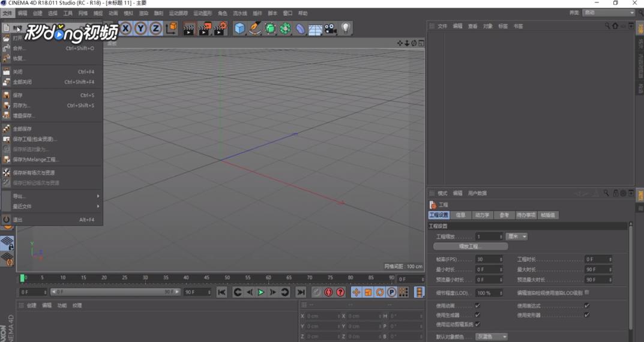Add a Floor environment object
This screenshot has width=644, height=342.
coord(316,29)
